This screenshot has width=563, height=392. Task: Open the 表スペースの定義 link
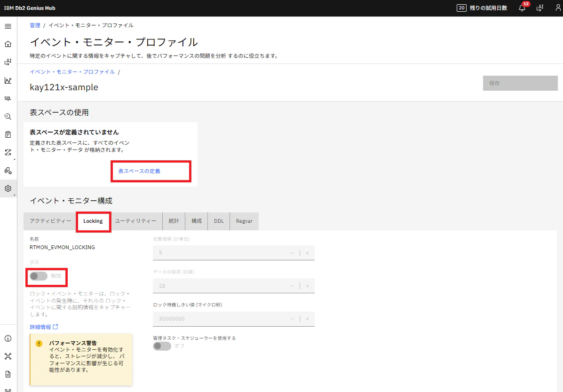pyautogui.click(x=139, y=171)
